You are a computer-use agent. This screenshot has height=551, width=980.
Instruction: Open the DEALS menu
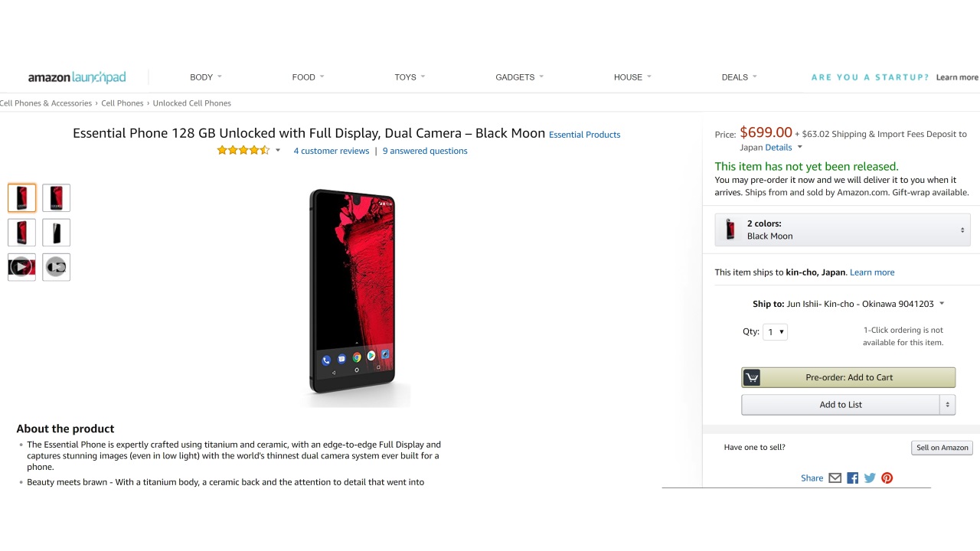point(739,77)
